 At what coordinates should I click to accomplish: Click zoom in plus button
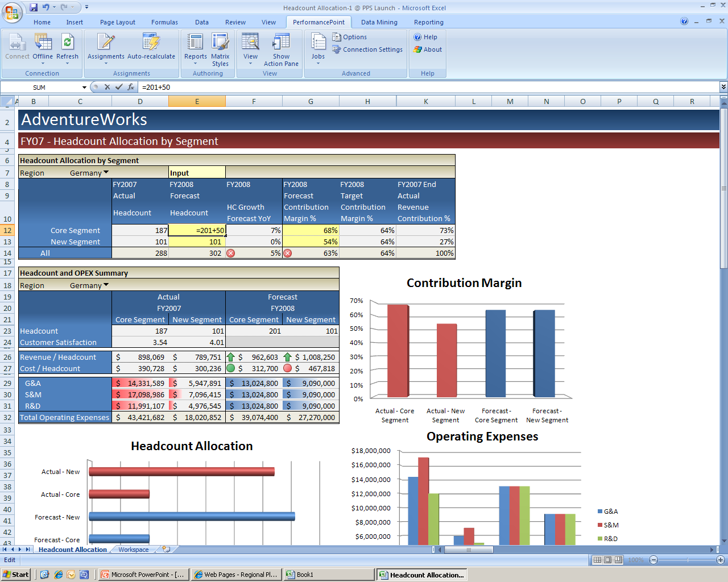click(721, 560)
